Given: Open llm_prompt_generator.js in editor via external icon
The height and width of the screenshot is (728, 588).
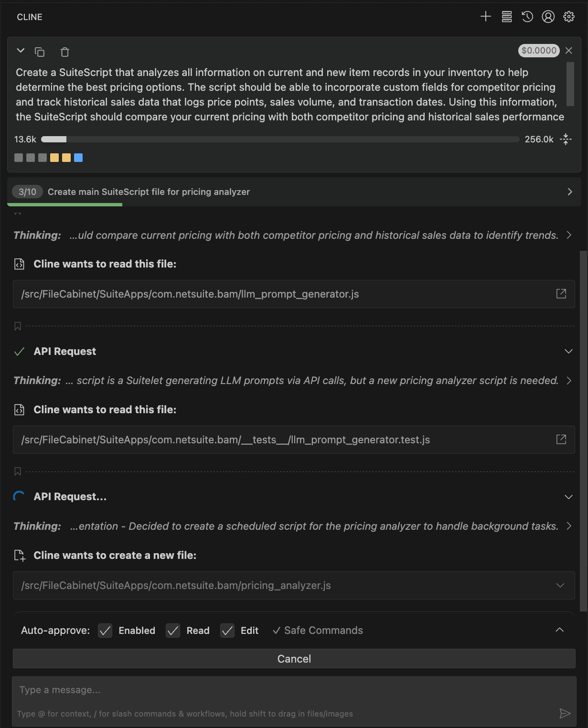Looking at the screenshot, I should [561, 294].
